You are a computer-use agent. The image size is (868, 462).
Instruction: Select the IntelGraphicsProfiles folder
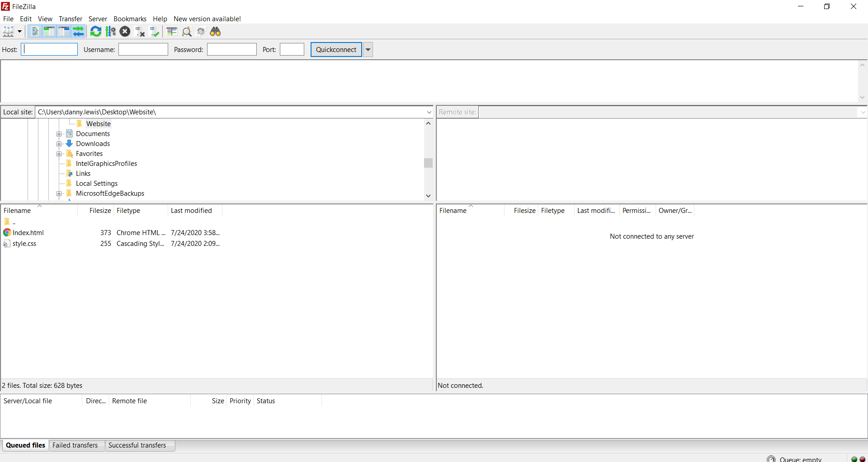tap(106, 164)
